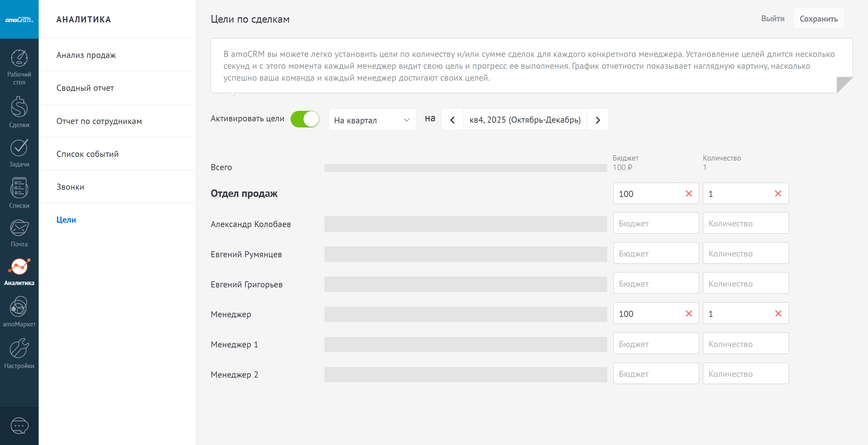Go to previous quarter with left chevron
Screen dimensions: 868x445
click(x=452, y=120)
